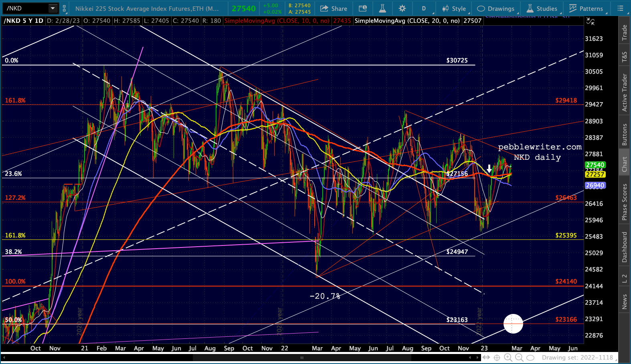Open the list menu icon at top right

pos(620,8)
